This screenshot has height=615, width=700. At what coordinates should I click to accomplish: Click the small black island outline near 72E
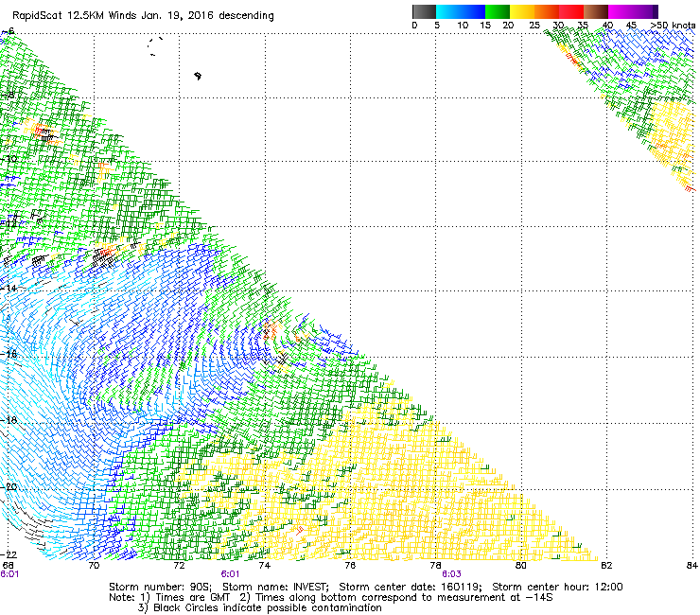click(x=198, y=76)
